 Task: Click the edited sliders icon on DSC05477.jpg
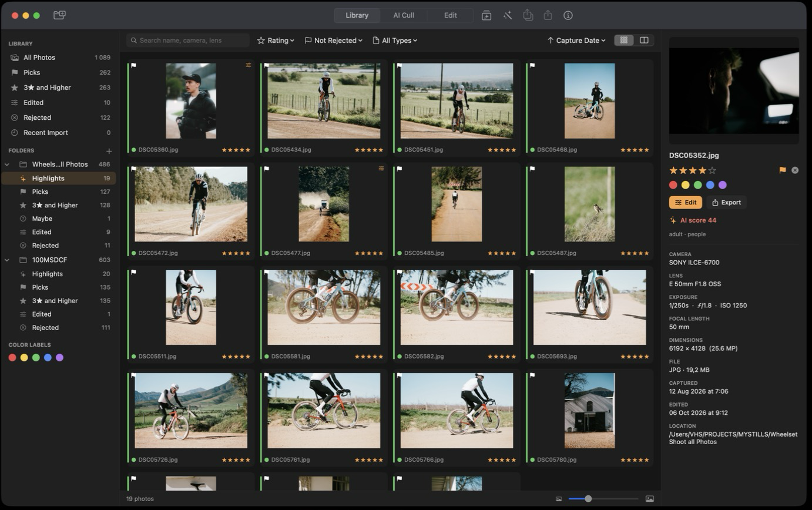point(381,169)
